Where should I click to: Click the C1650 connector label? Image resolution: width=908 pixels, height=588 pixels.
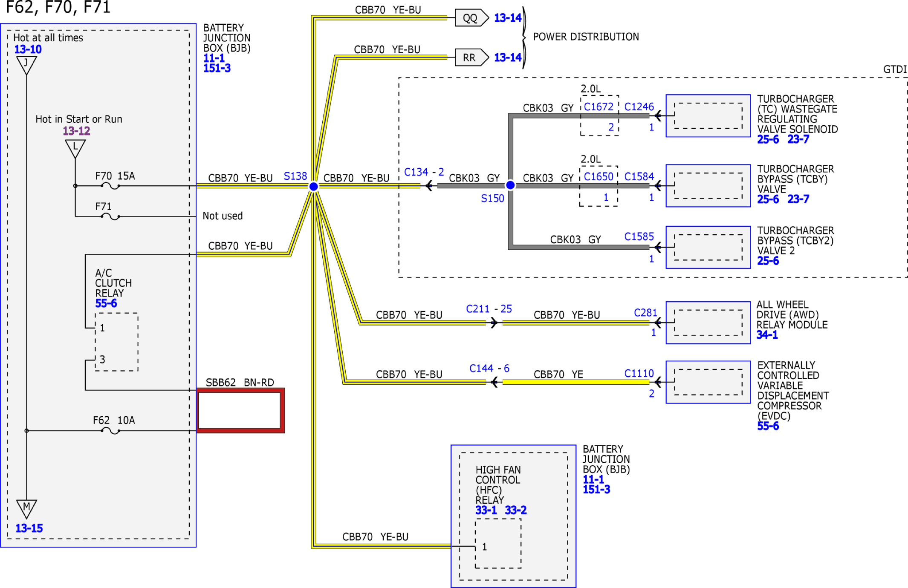click(599, 177)
